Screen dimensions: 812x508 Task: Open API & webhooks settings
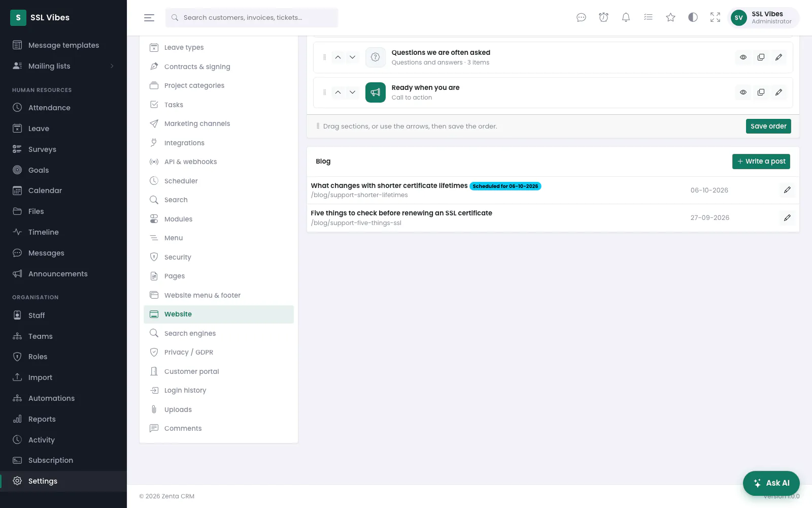point(219,162)
